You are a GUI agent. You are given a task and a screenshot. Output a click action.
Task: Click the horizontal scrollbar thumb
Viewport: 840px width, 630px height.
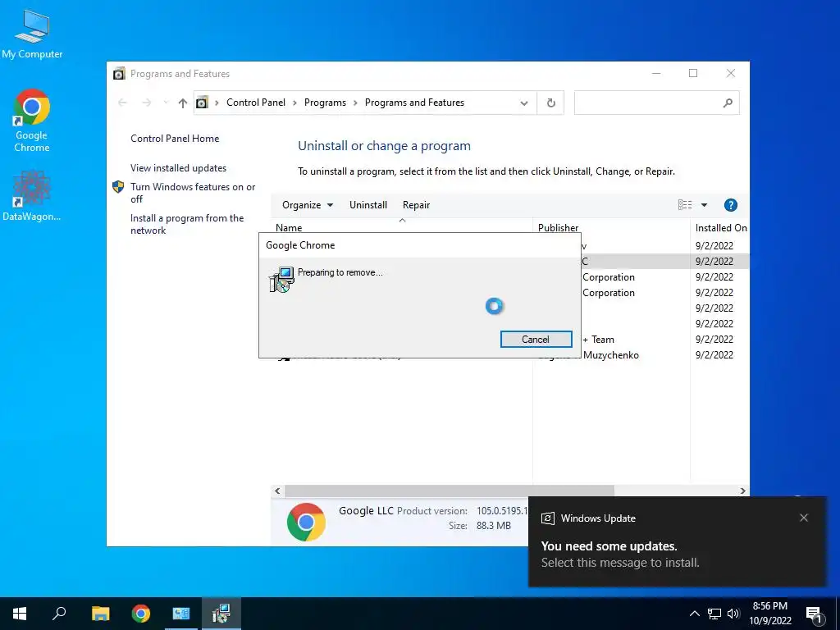click(449, 491)
